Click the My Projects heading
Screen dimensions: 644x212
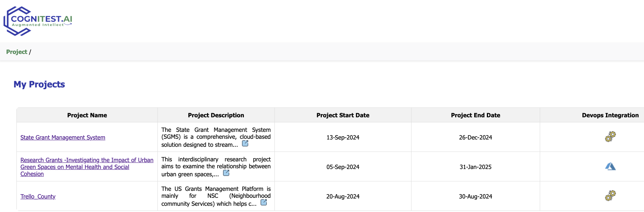(x=39, y=84)
